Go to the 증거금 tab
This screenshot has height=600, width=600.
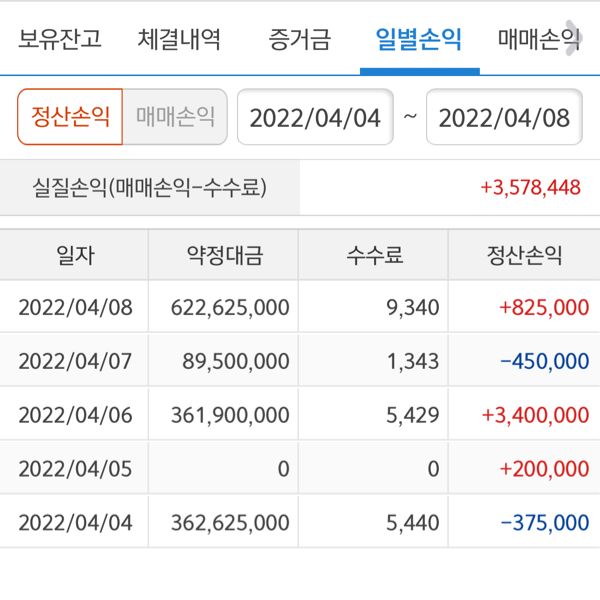tap(299, 41)
